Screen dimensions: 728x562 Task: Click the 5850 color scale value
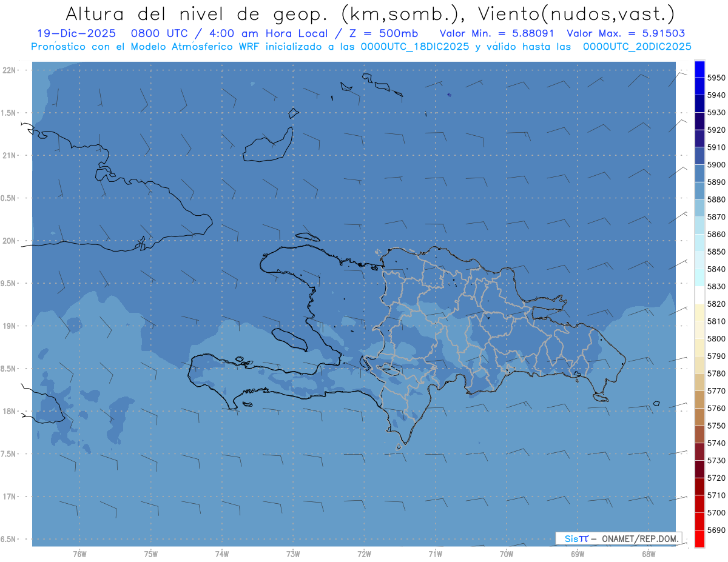click(716, 252)
